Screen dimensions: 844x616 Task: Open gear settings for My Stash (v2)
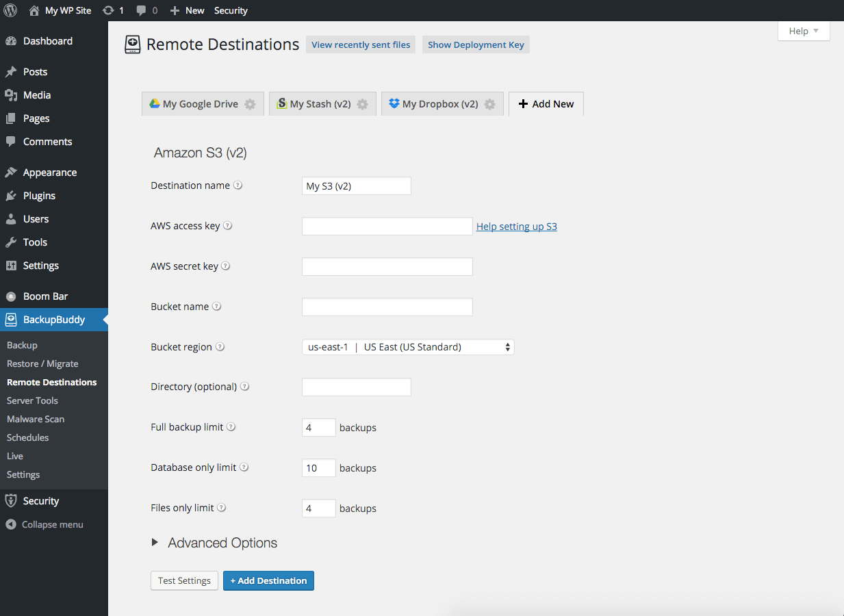pyautogui.click(x=363, y=104)
